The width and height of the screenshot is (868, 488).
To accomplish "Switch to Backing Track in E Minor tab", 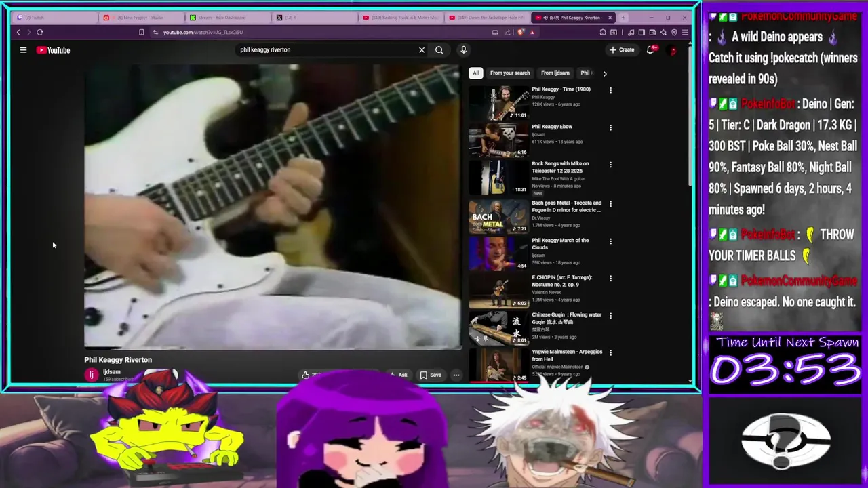I will [x=400, y=18].
